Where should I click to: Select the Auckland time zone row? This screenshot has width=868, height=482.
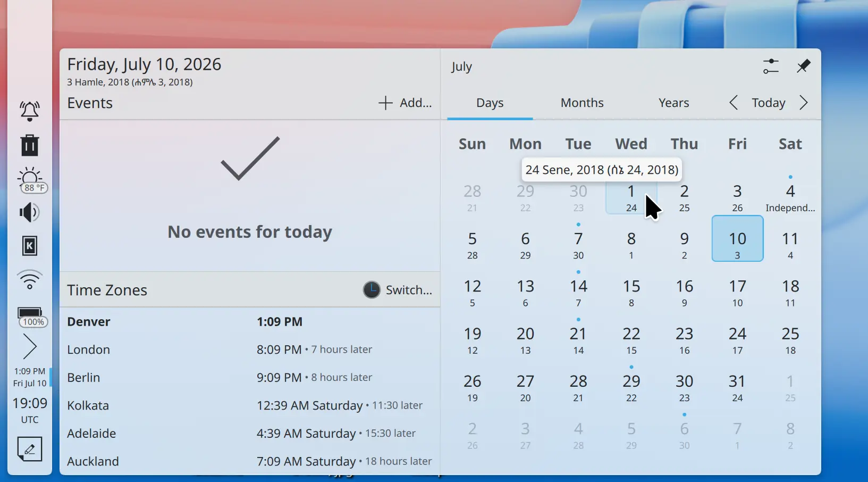tap(250, 461)
